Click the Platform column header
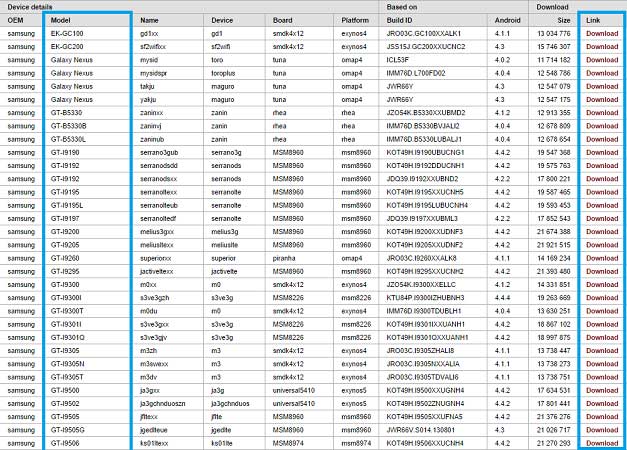 355,20
